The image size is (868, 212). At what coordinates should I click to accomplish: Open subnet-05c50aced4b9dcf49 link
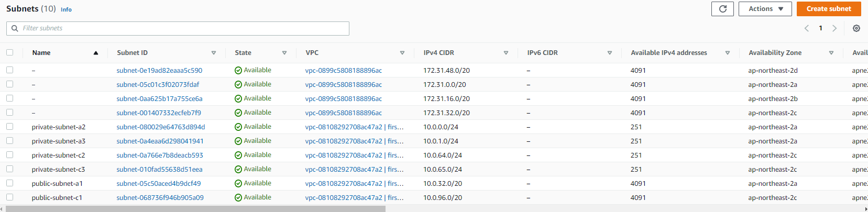[x=159, y=183]
